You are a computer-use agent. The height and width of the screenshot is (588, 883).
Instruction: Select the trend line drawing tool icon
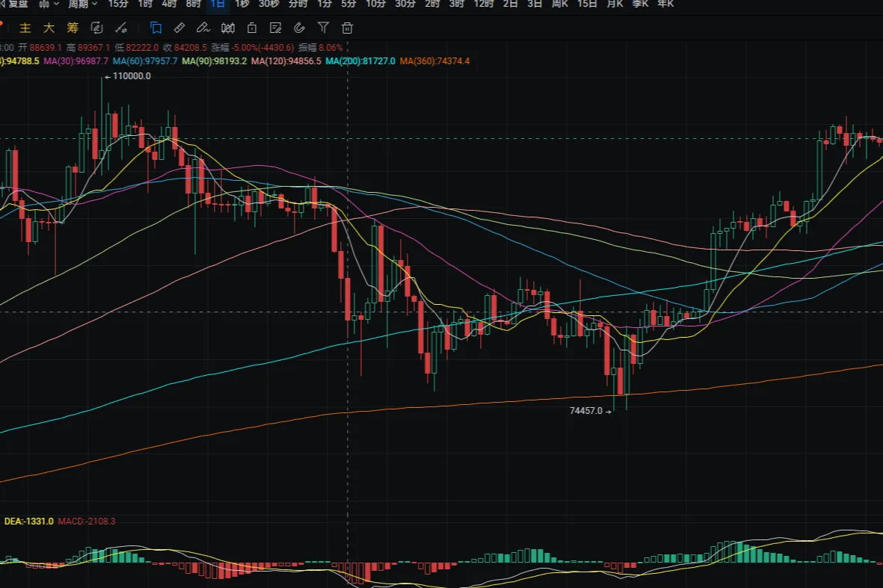(x=121, y=28)
